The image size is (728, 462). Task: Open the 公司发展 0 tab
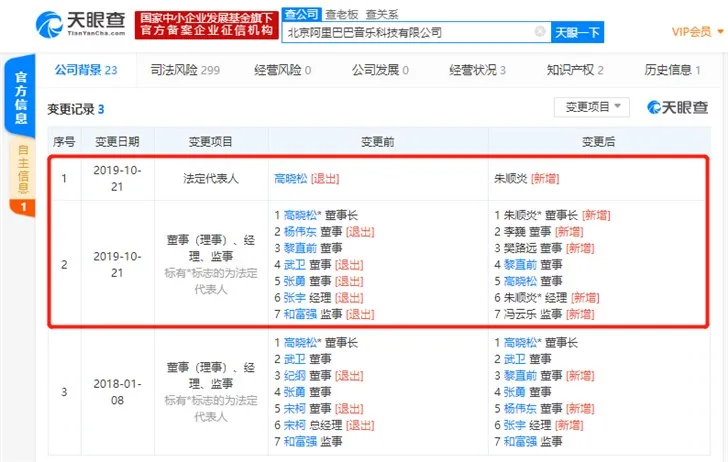[x=380, y=70]
